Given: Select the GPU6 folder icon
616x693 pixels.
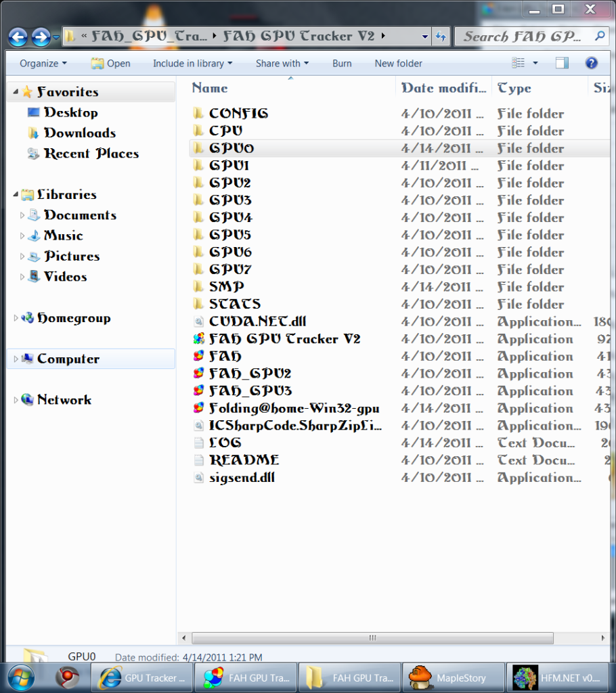Looking at the screenshot, I should pyautogui.click(x=198, y=252).
